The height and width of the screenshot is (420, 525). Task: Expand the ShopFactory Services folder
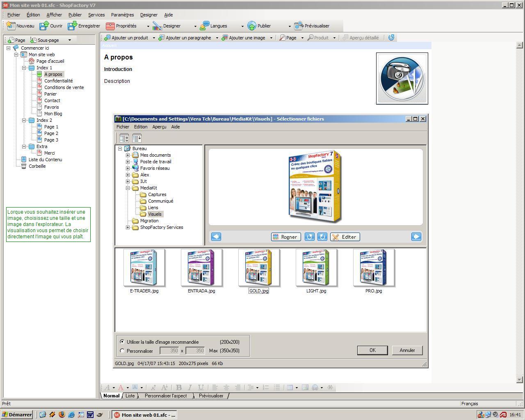coord(128,228)
